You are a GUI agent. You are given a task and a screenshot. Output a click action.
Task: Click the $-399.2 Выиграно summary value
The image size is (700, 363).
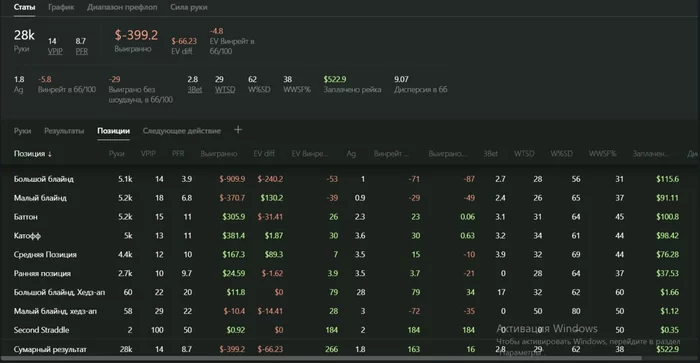pyautogui.click(x=136, y=35)
